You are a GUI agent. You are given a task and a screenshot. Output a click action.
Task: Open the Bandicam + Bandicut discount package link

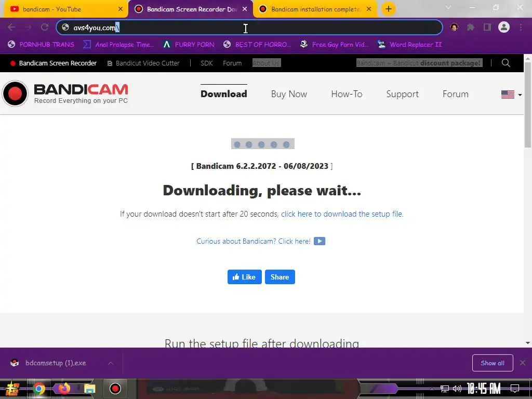[419, 63]
